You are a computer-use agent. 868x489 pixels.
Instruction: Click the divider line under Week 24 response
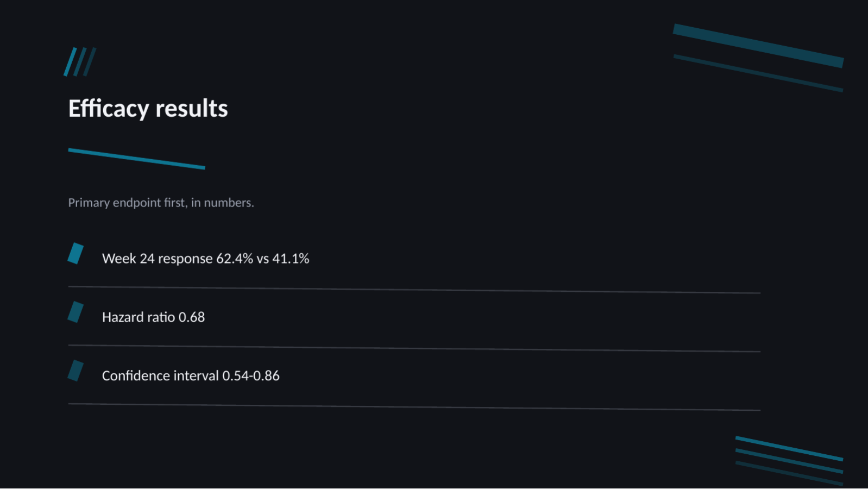pyautogui.click(x=414, y=290)
